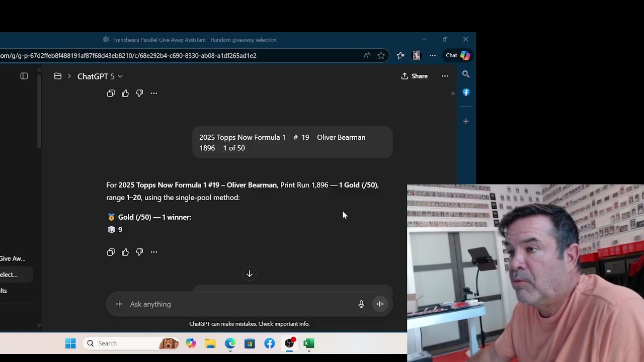Click the Edge sidebar search icon
This screenshot has height=362, width=644.
point(466,74)
